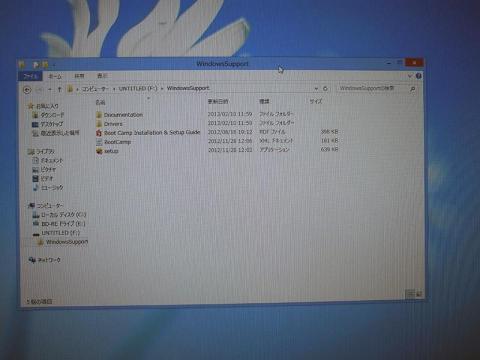Click the Explorer icon in the title bar

(22, 64)
